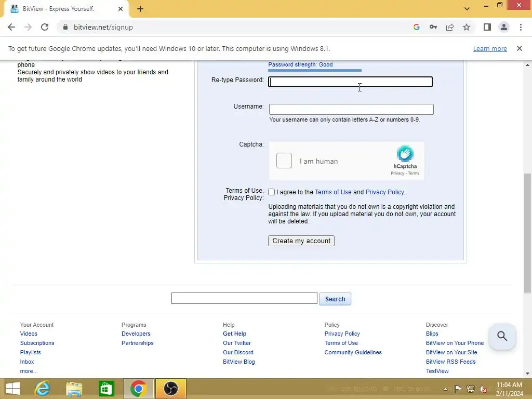Open hCaptcha Privacy link
The image size is (532, 399).
[x=397, y=174]
